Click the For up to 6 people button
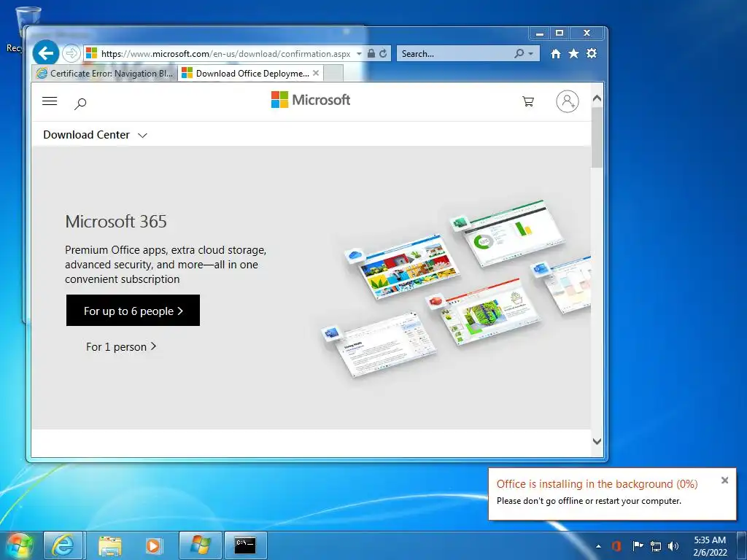This screenshot has width=747, height=560. click(133, 311)
